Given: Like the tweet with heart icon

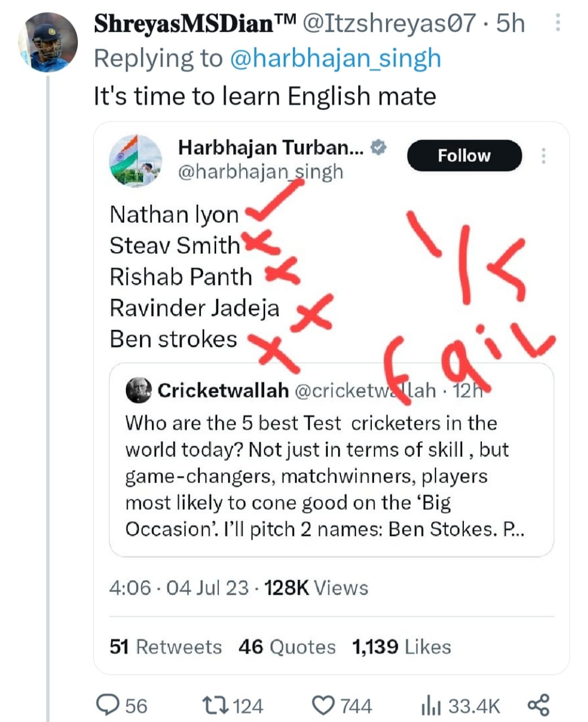Looking at the screenshot, I should point(323,705).
